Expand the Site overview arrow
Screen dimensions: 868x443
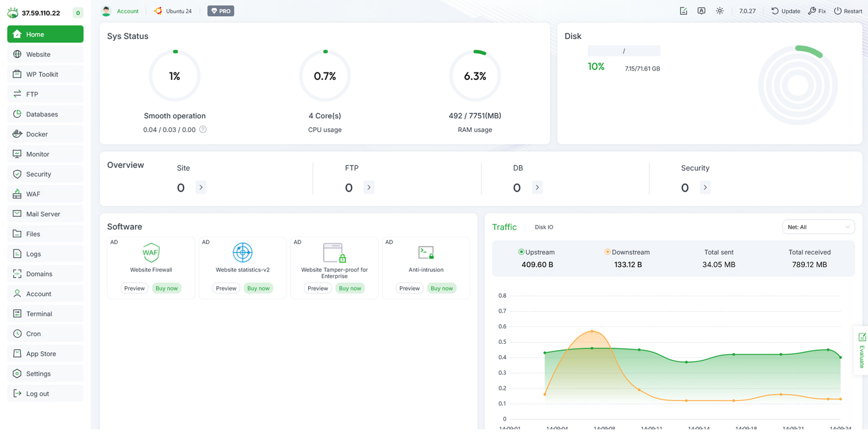pos(201,188)
